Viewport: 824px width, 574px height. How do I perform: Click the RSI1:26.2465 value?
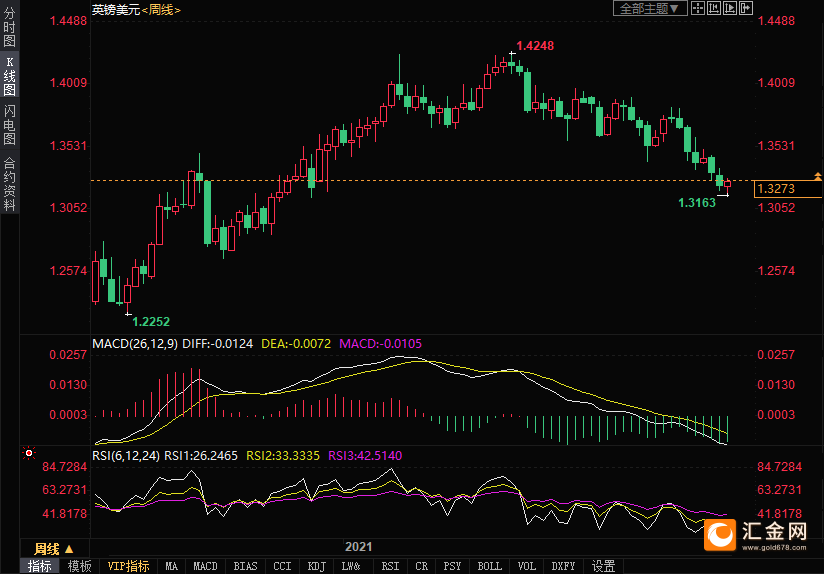201,455
